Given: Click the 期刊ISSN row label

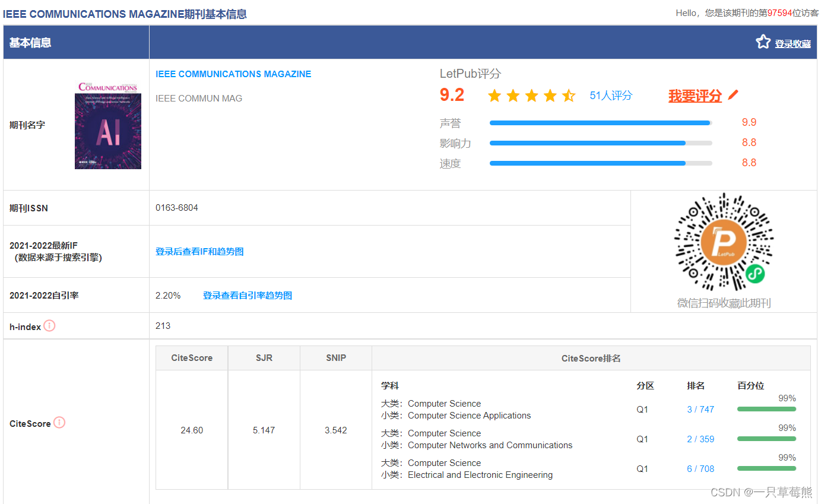Looking at the screenshot, I should pos(28,208).
